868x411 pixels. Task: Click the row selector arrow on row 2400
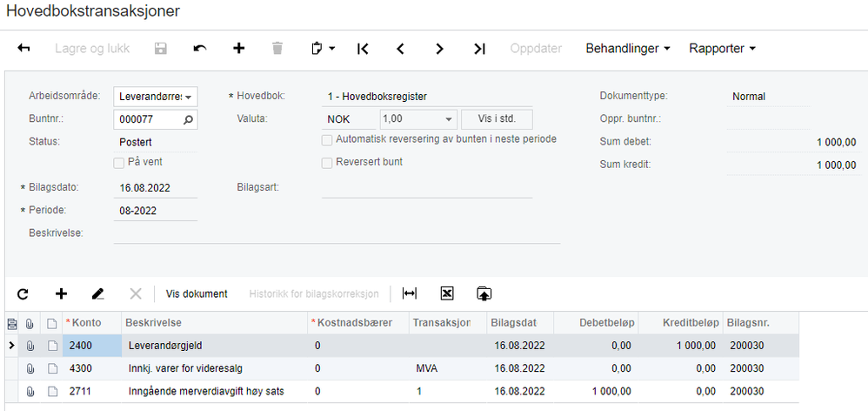tap(10, 346)
